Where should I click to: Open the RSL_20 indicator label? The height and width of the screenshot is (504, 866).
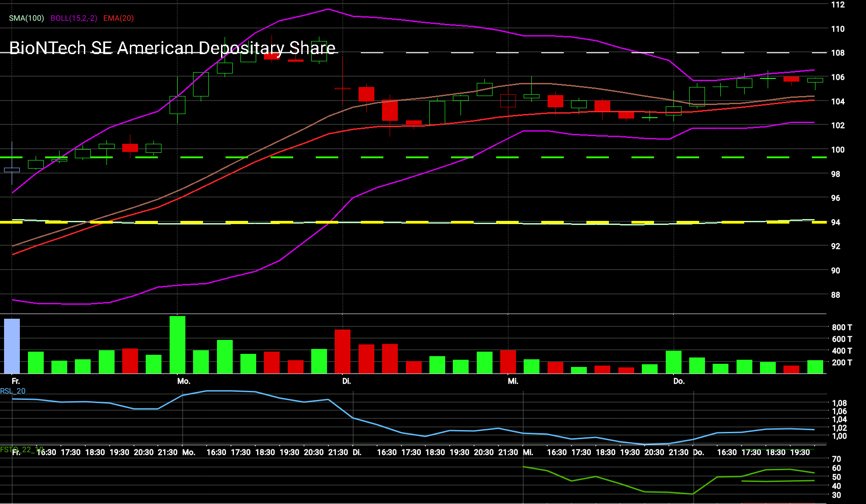click(13, 391)
